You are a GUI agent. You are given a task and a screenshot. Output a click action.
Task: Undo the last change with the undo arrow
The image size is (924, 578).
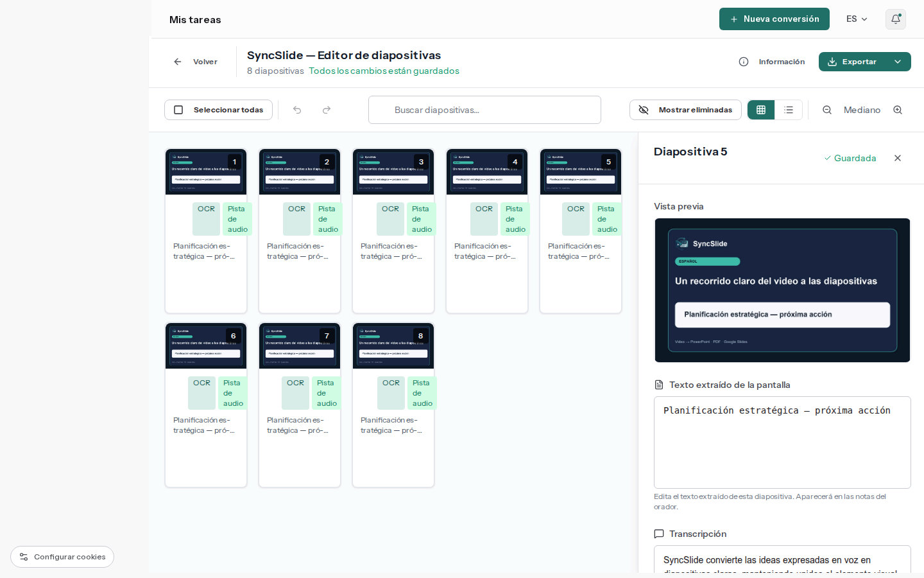click(297, 110)
